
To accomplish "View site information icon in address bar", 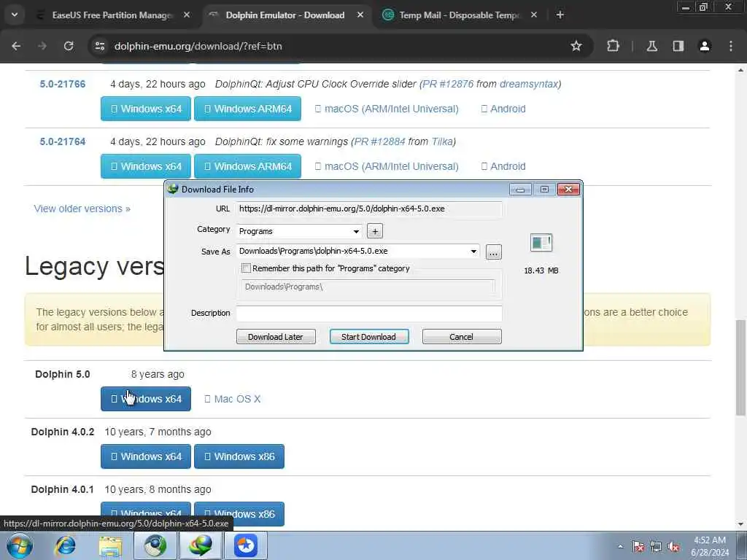I will [x=99, y=46].
